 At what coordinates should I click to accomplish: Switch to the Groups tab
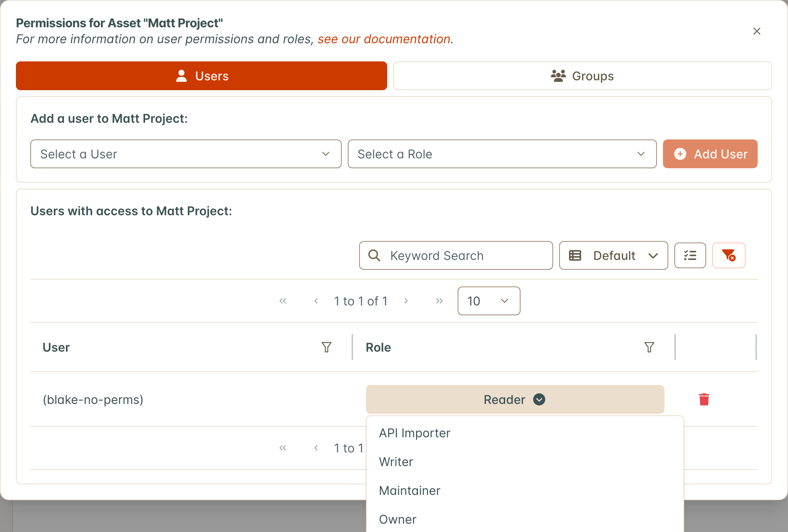582,76
